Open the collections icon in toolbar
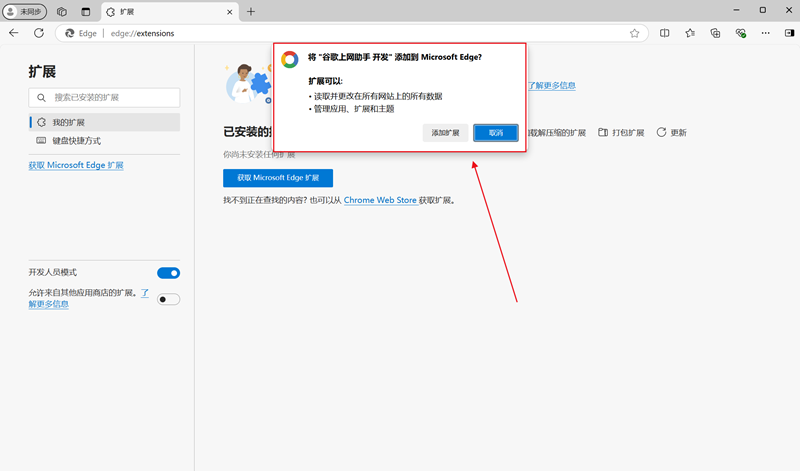 click(715, 33)
